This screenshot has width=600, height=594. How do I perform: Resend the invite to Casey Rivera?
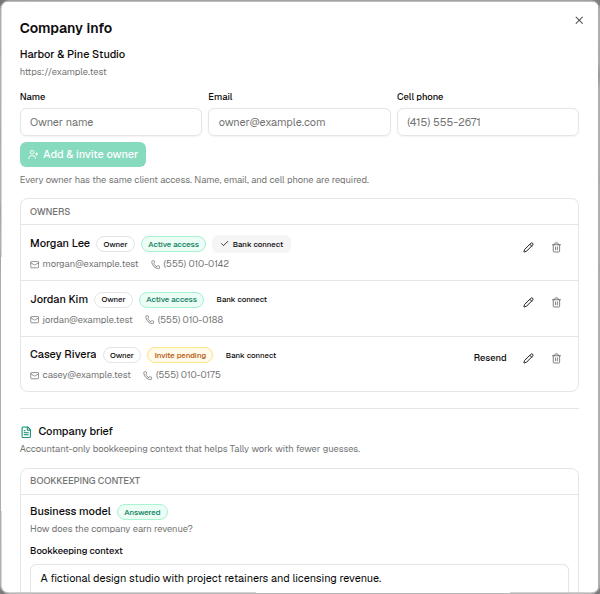(490, 358)
